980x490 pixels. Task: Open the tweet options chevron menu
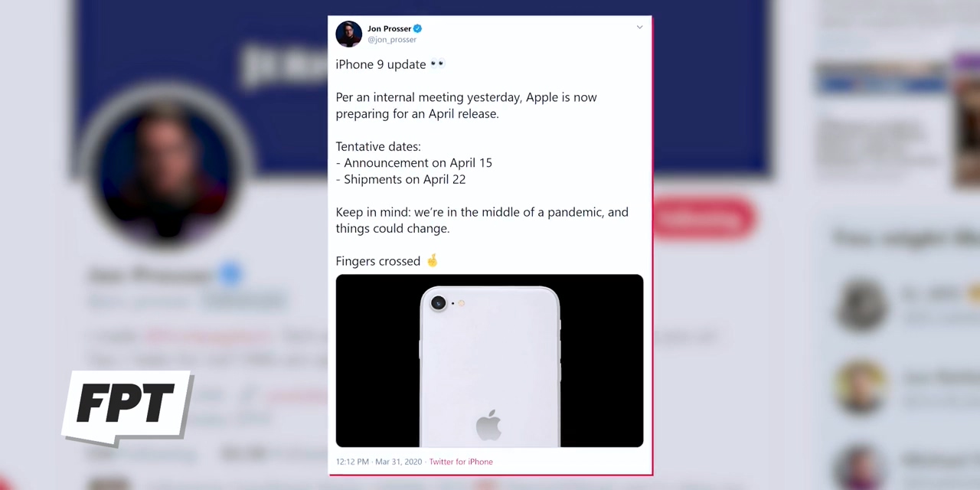pos(639,28)
